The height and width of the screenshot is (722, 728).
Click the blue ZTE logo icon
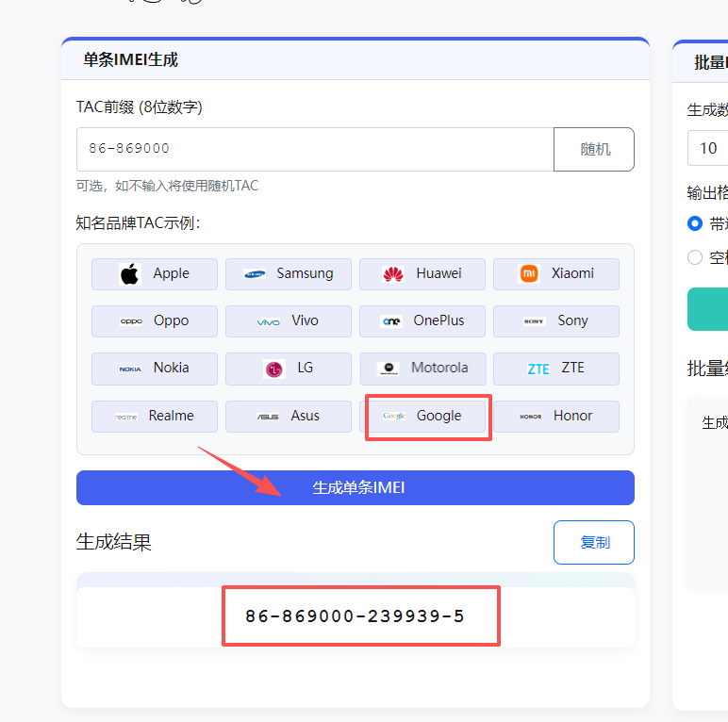[538, 369]
